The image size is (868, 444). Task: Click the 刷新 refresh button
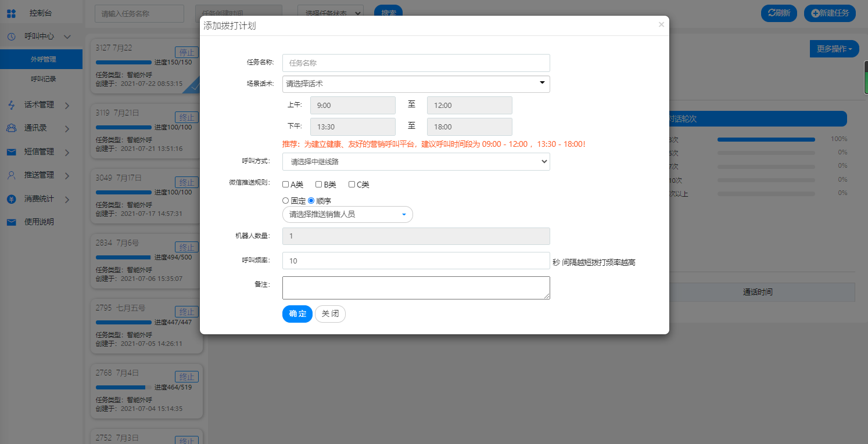pyautogui.click(x=779, y=13)
